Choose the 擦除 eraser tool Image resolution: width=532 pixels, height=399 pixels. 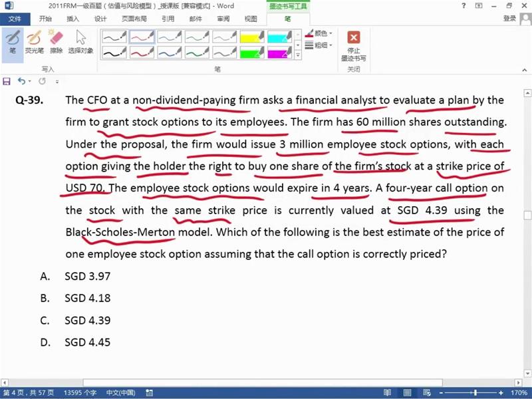pyautogui.click(x=57, y=42)
